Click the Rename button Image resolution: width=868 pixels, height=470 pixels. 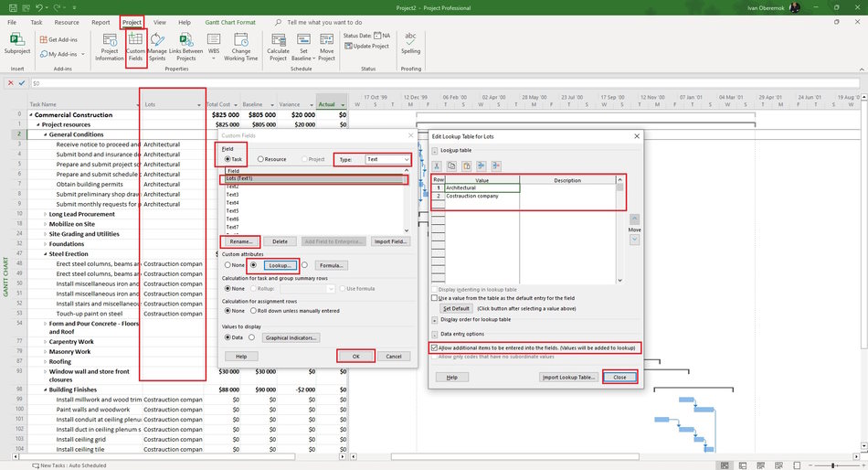tap(241, 241)
